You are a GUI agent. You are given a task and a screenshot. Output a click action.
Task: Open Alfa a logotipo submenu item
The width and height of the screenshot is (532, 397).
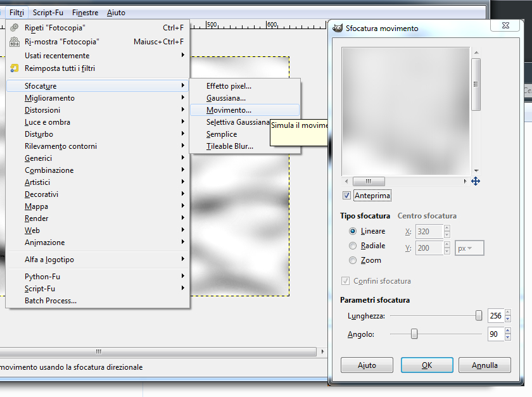(98, 260)
